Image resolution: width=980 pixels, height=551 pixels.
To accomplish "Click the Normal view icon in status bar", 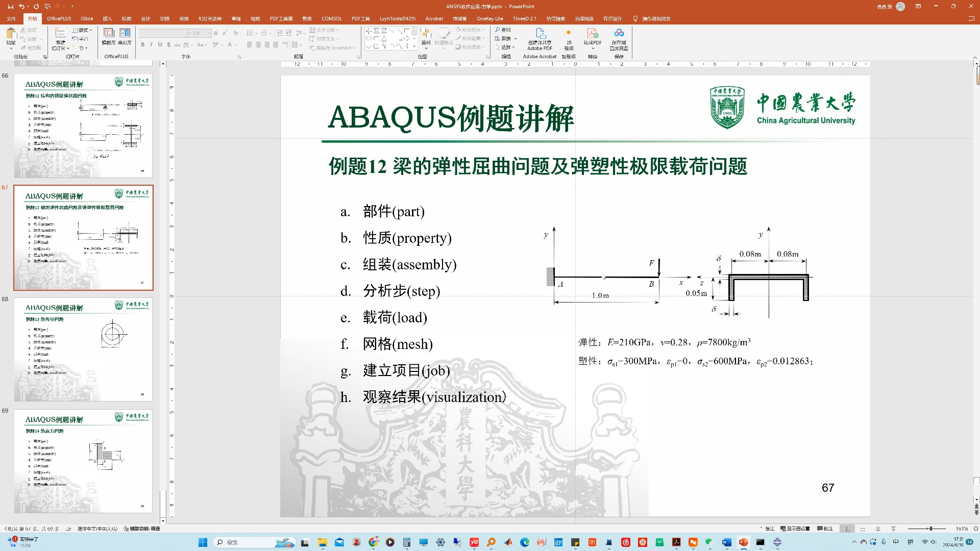I will point(847,529).
